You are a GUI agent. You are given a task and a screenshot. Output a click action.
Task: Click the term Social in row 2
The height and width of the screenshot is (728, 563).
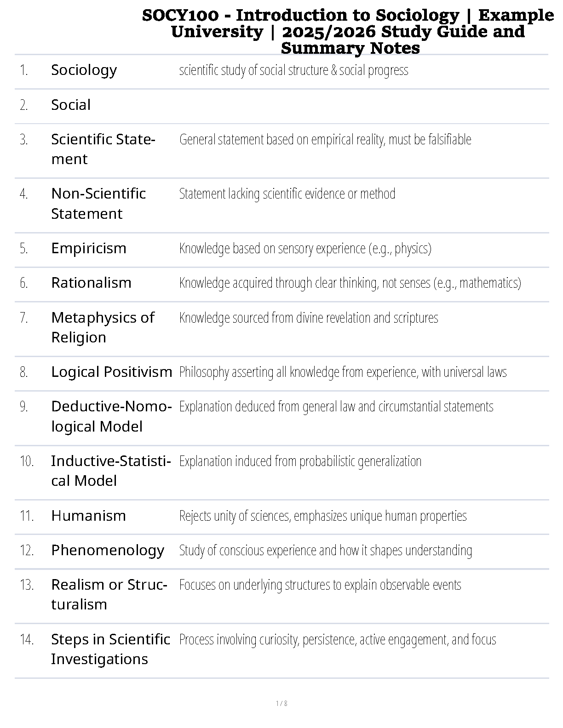click(x=71, y=105)
